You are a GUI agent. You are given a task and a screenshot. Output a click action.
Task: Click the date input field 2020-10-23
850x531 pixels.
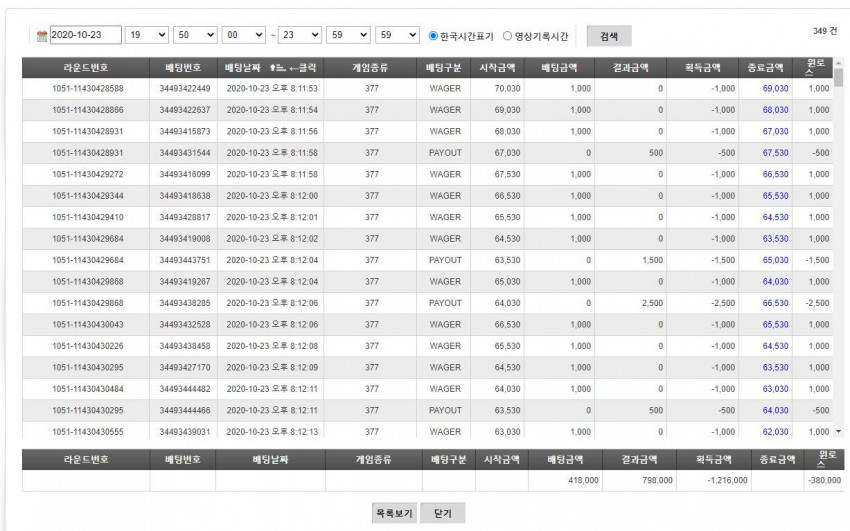86,35
